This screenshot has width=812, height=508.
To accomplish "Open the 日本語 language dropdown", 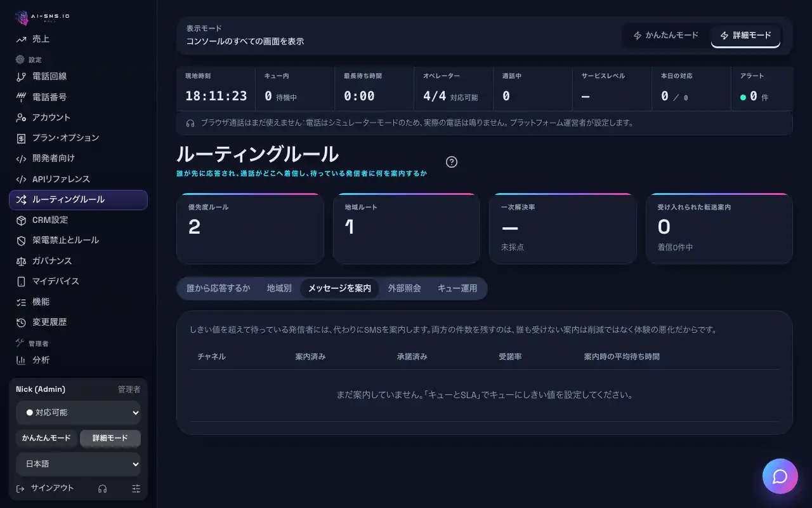I will click(x=78, y=464).
